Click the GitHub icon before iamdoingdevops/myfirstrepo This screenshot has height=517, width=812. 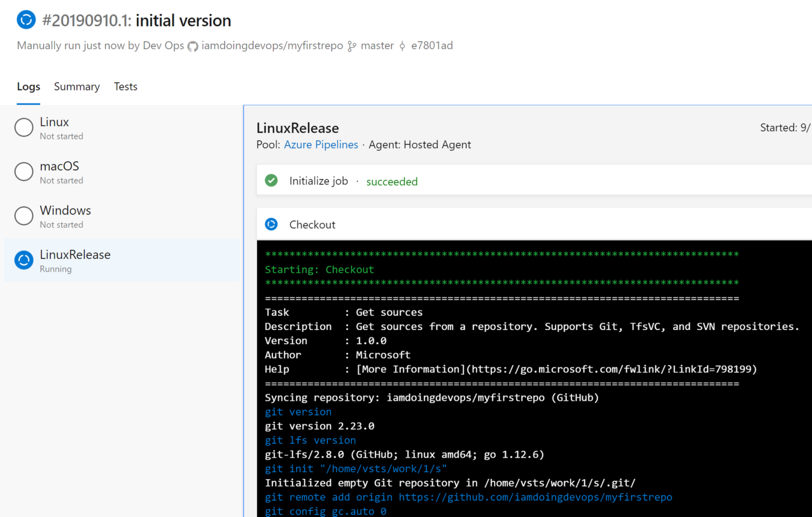pos(192,46)
